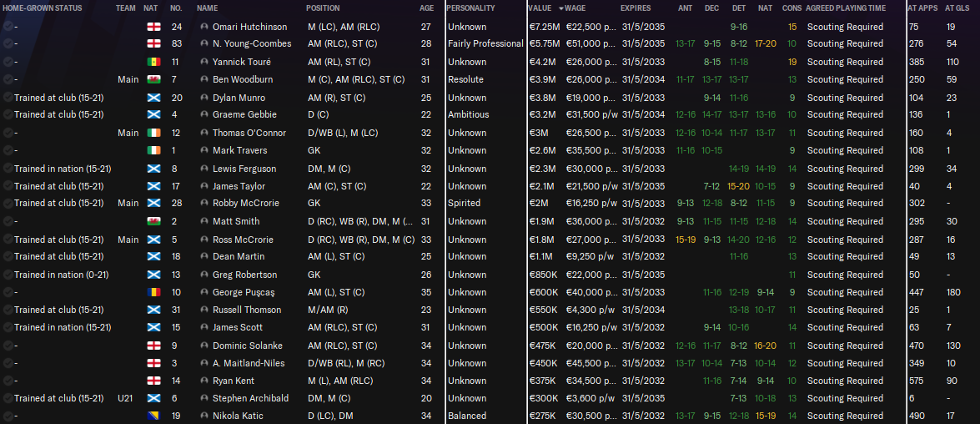
Task: Click the Romania flag in George Pușcaș's row
Action: point(153,292)
